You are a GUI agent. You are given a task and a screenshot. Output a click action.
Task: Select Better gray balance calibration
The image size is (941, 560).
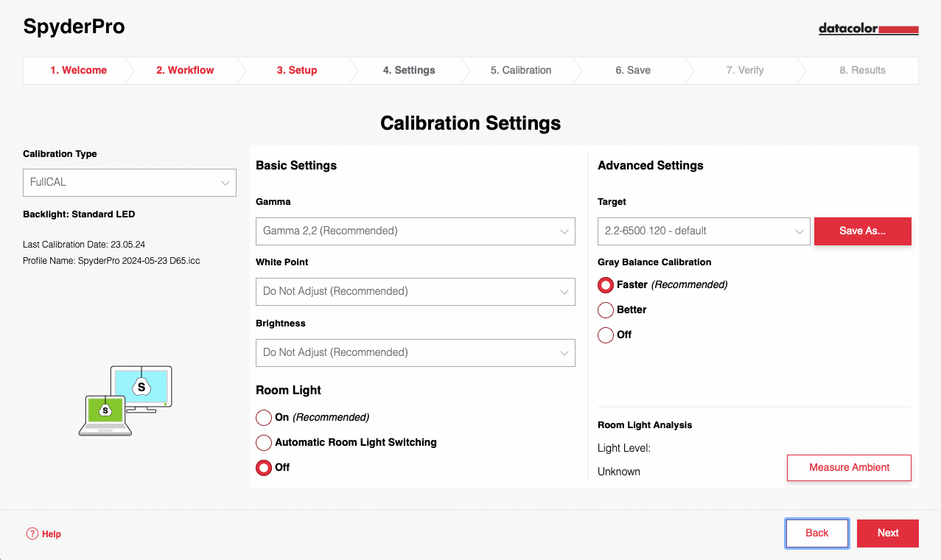click(606, 310)
